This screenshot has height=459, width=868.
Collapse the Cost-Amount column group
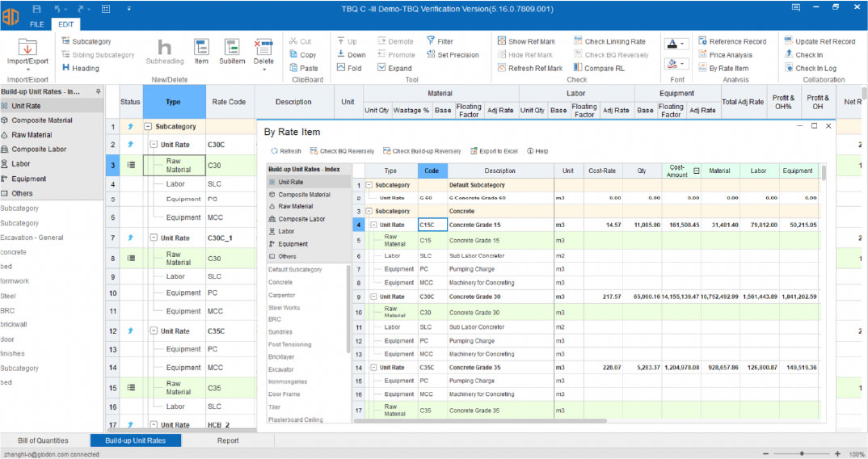[696, 171]
